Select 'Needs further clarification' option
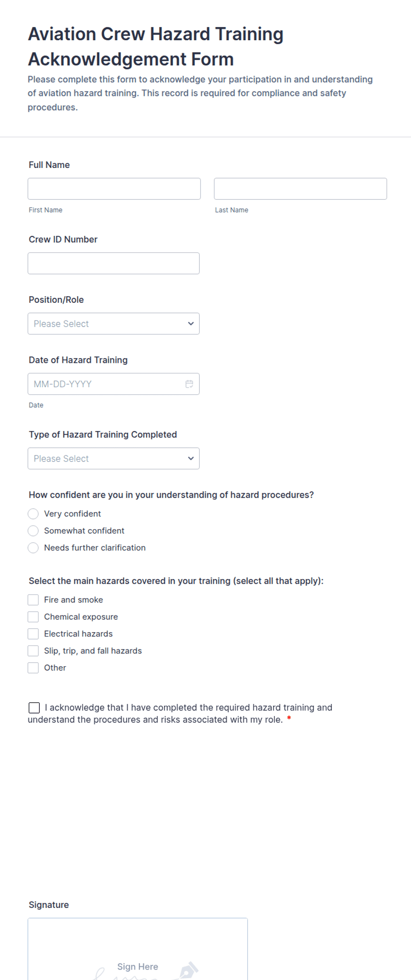The image size is (411, 980). point(33,548)
